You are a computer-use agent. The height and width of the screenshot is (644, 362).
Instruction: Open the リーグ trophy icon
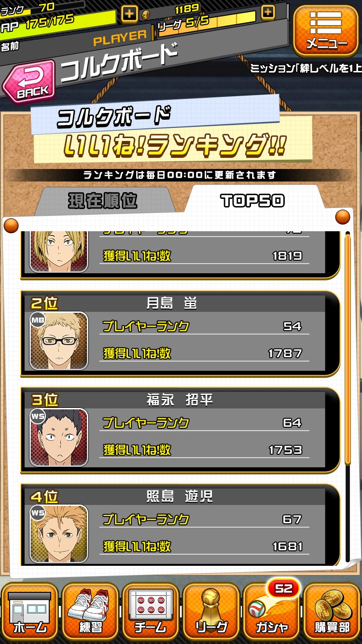coord(211,612)
